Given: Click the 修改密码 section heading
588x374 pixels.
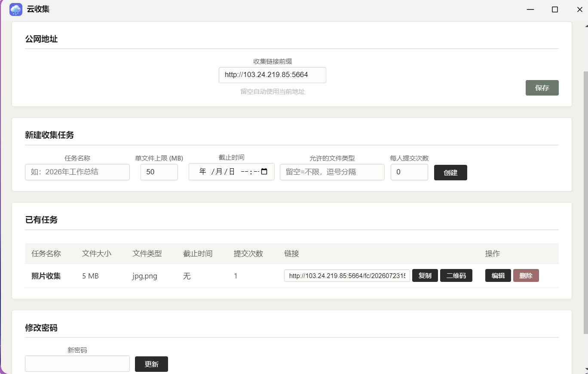Looking at the screenshot, I should tap(41, 328).
